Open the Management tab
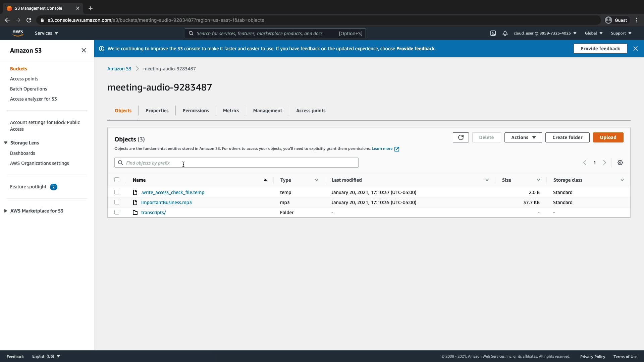 pyautogui.click(x=267, y=111)
